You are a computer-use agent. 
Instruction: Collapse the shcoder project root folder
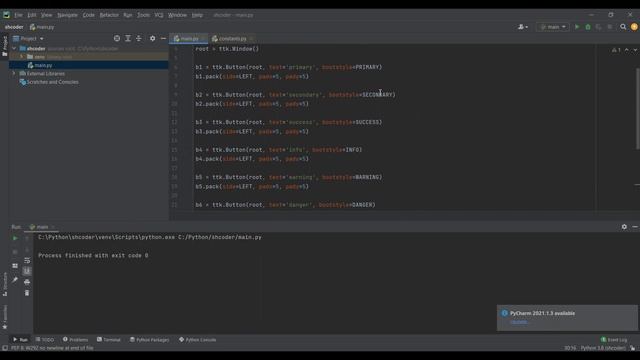click(x=15, y=49)
